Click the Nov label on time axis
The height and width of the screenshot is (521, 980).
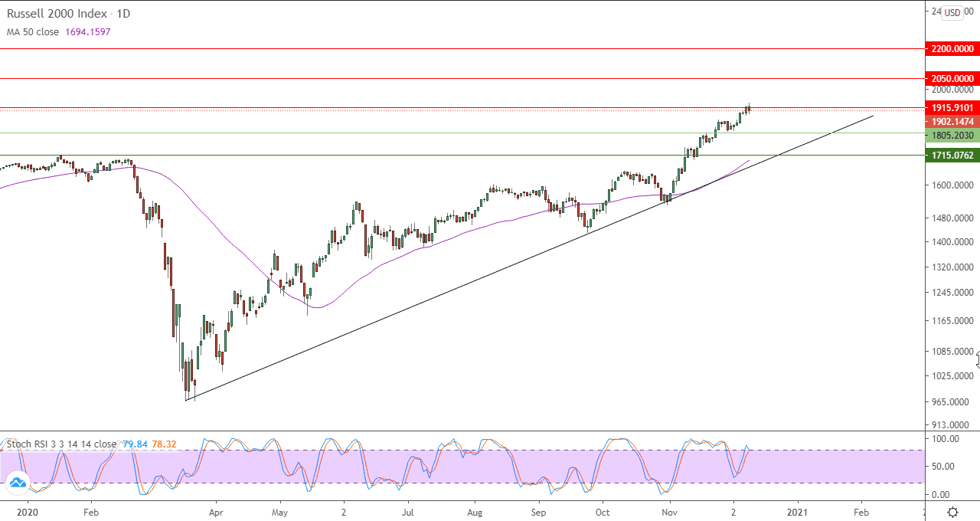click(670, 511)
